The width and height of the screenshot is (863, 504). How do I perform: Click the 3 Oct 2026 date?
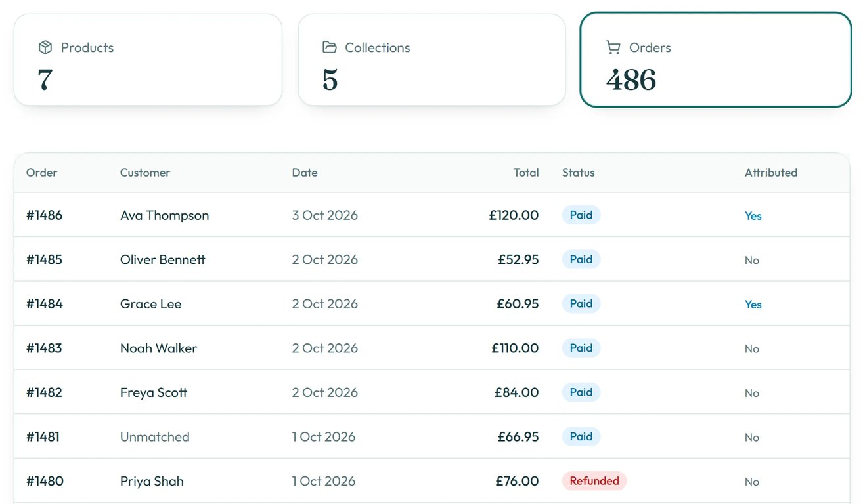(325, 215)
